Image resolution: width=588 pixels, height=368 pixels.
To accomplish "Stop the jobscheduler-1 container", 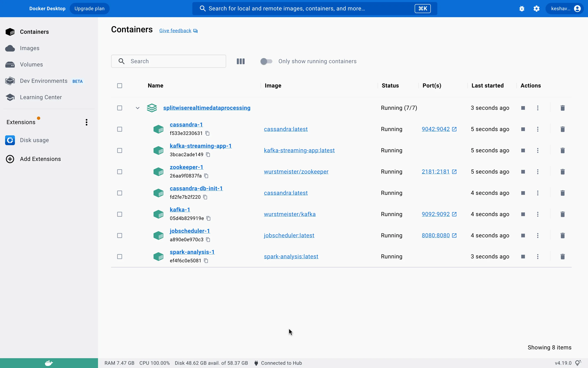I will tap(523, 236).
